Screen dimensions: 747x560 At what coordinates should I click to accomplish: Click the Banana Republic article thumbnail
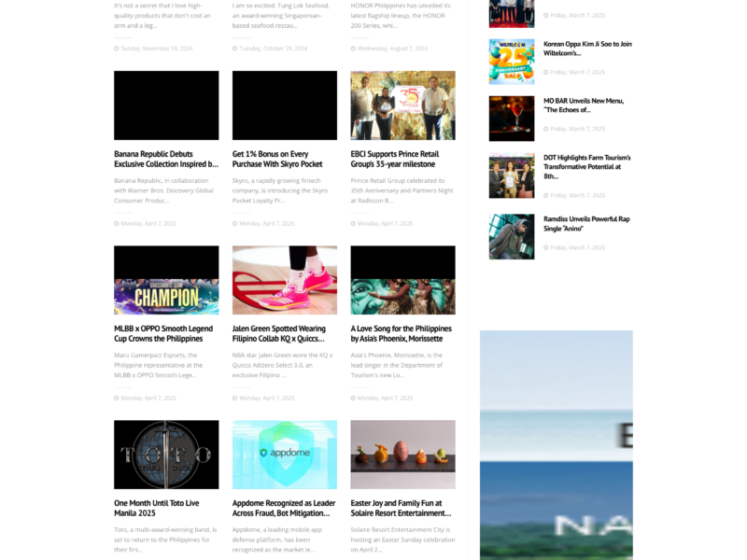click(166, 105)
